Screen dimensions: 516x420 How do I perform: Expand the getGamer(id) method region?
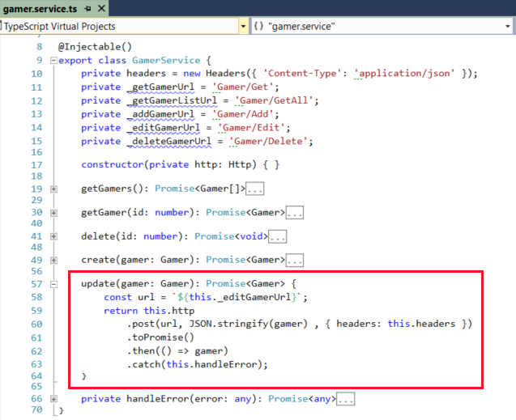click(x=53, y=213)
